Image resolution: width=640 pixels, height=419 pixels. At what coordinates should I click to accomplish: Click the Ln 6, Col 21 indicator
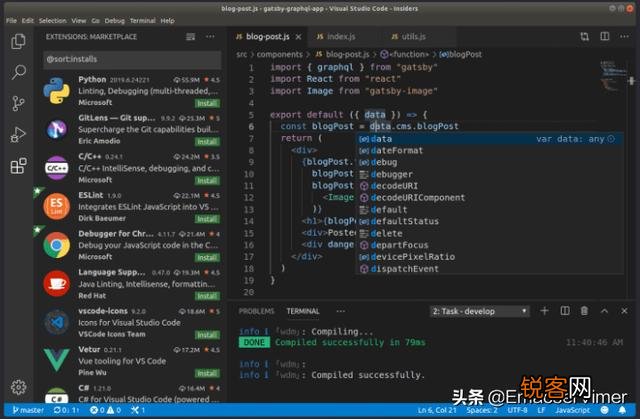pyautogui.click(x=437, y=410)
